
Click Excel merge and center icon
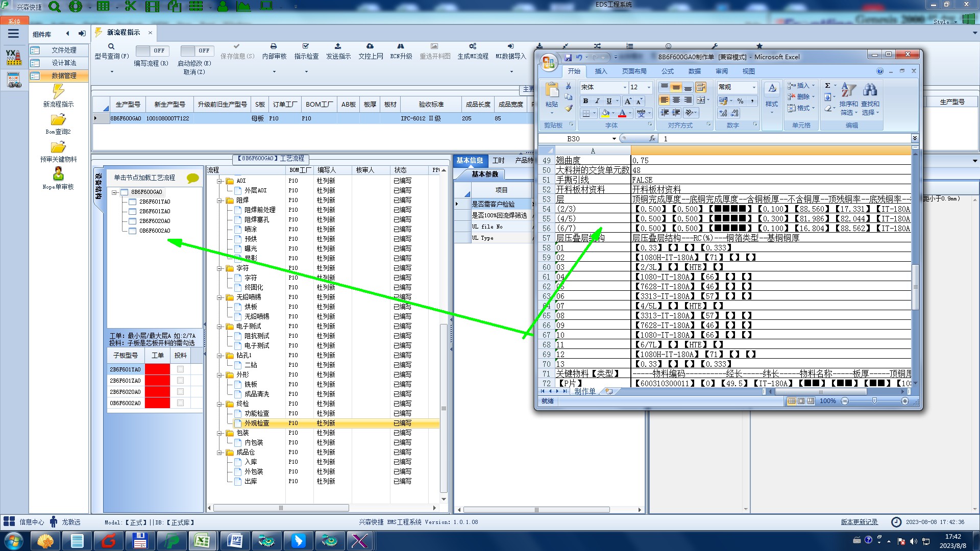701,100
